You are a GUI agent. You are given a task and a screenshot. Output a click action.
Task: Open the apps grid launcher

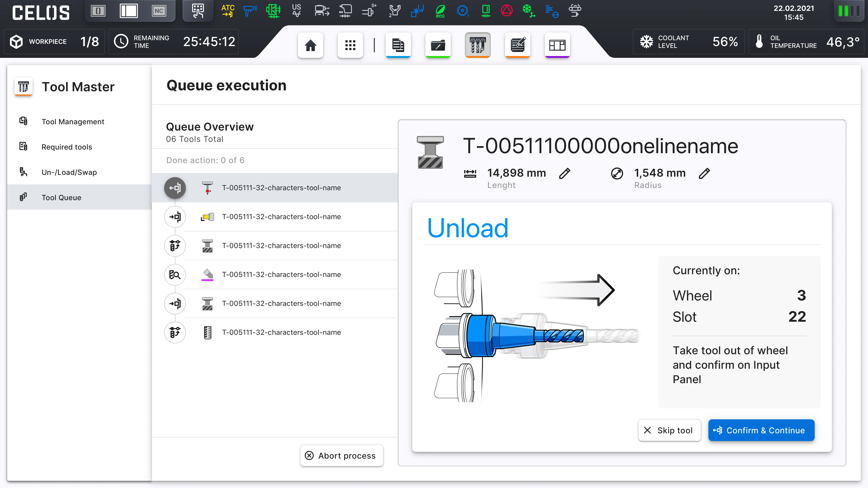(x=350, y=45)
